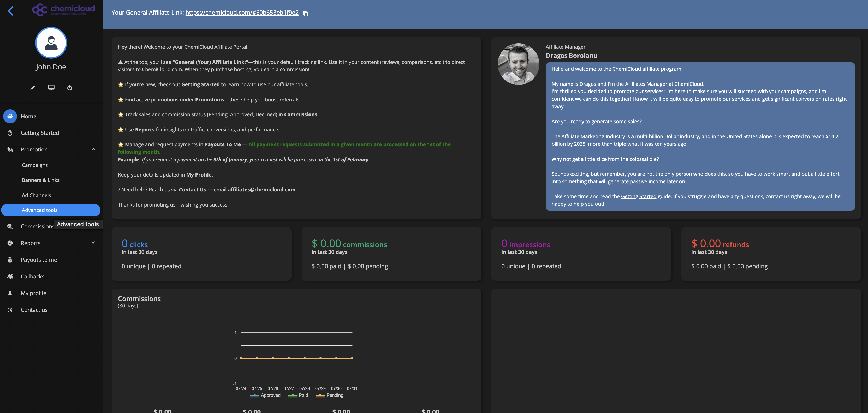Click the clicks stat card title
The width and height of the screenshot is (868, 413).
(134, 244)
